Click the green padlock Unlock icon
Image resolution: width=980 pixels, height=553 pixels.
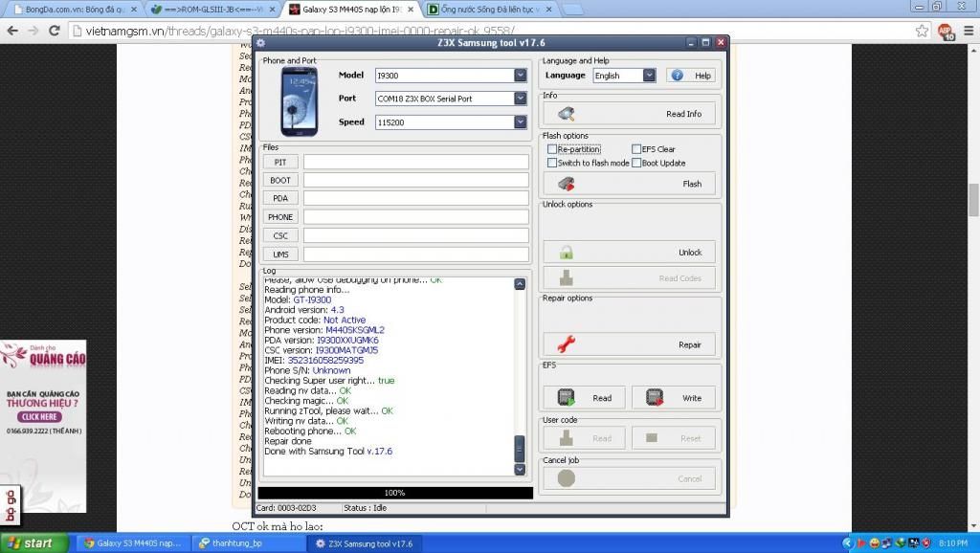click(567, 253)
